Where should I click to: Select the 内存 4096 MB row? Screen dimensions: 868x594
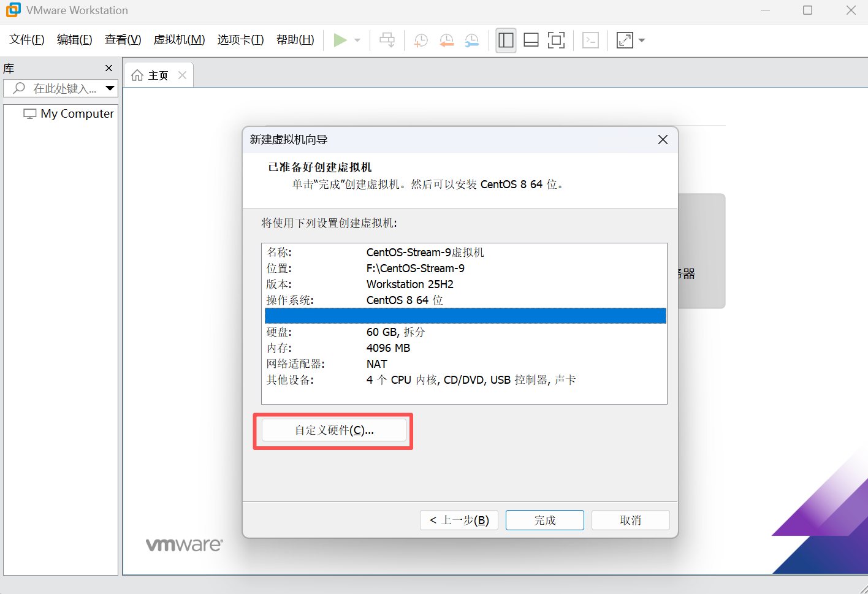click(465, 348)
